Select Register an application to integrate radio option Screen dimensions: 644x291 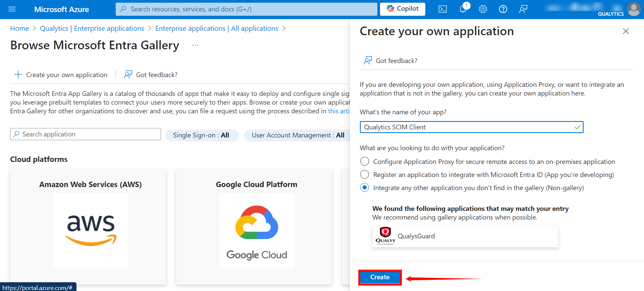[365, 175]
